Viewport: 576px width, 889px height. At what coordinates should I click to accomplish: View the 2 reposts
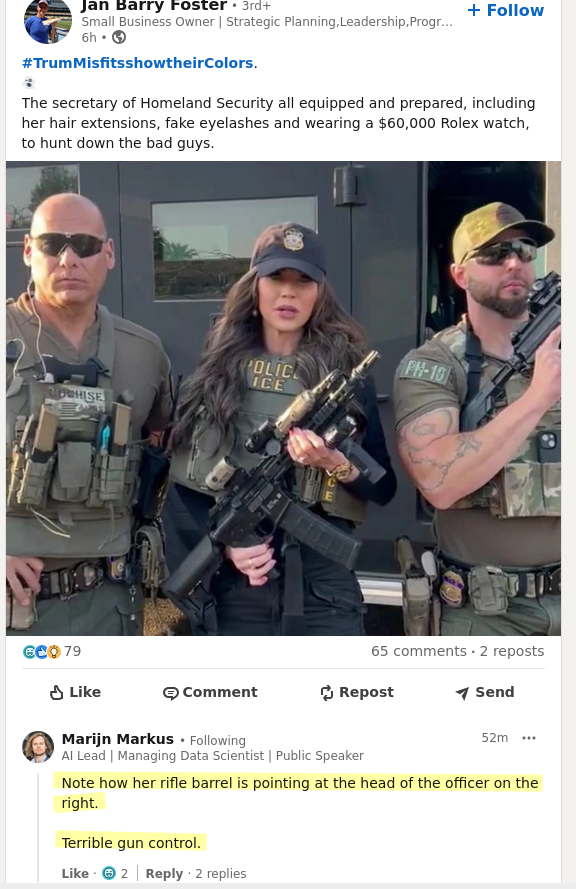pyautogui.click(x=512, y=651)
